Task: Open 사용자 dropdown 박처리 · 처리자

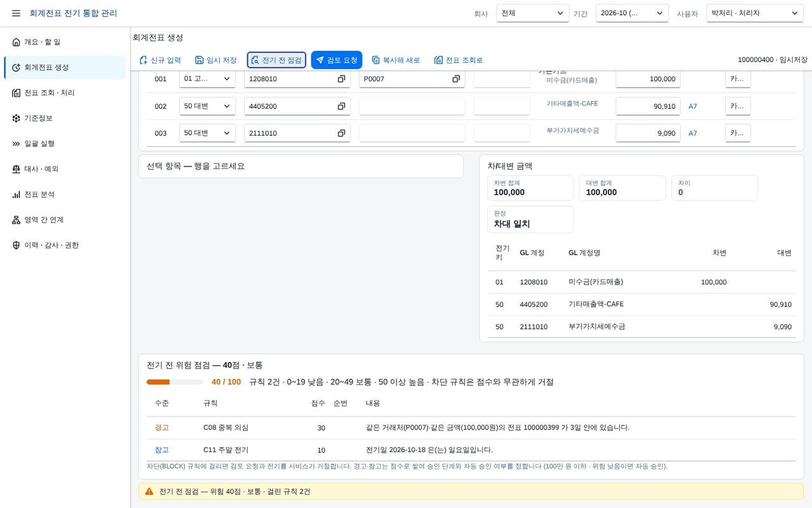Action: [755, 13]
